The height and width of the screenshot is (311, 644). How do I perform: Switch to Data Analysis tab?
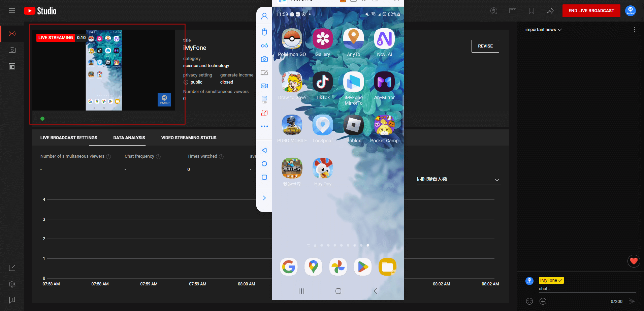click(129, 137)
